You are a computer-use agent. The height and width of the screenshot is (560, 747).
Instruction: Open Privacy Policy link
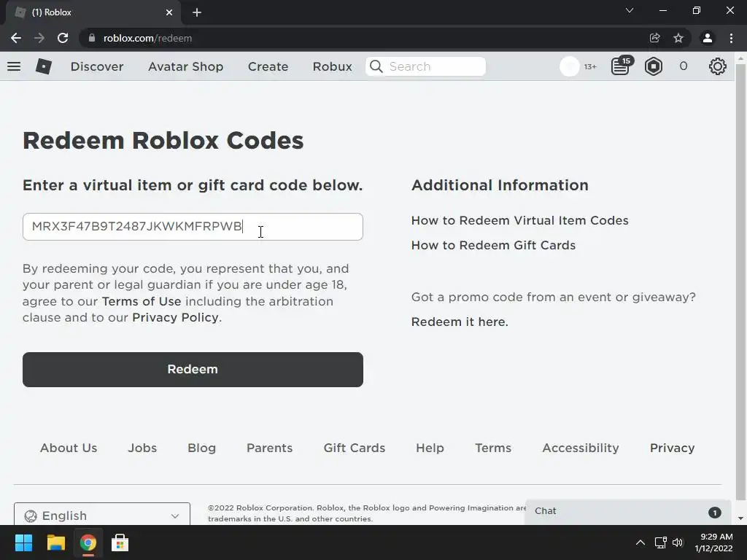[x=175, y=318]
